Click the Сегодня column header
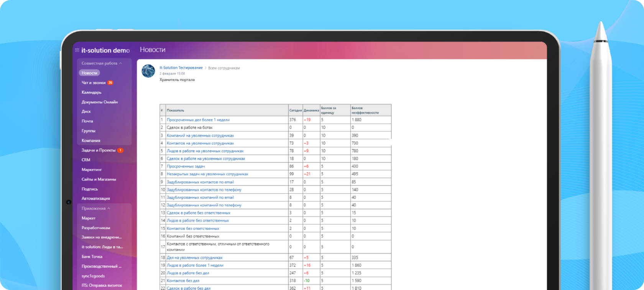The image size is (644, 290). (x=296, y=110)
